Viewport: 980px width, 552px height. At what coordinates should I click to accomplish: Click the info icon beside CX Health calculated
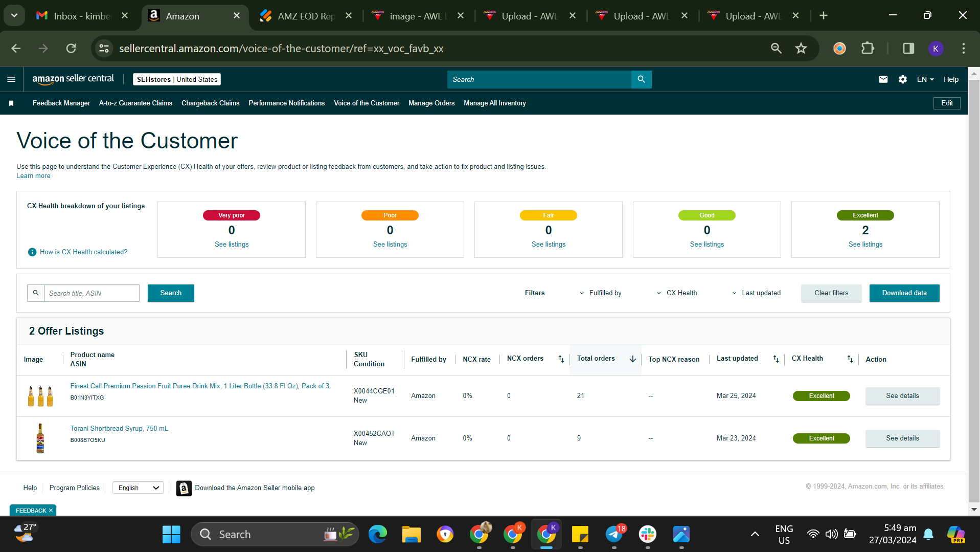coord(32,252)
